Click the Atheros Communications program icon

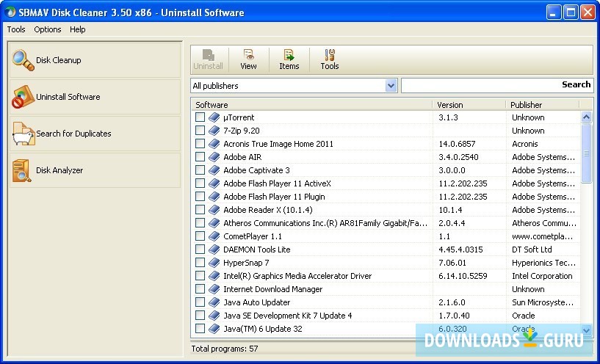[214, 223]
